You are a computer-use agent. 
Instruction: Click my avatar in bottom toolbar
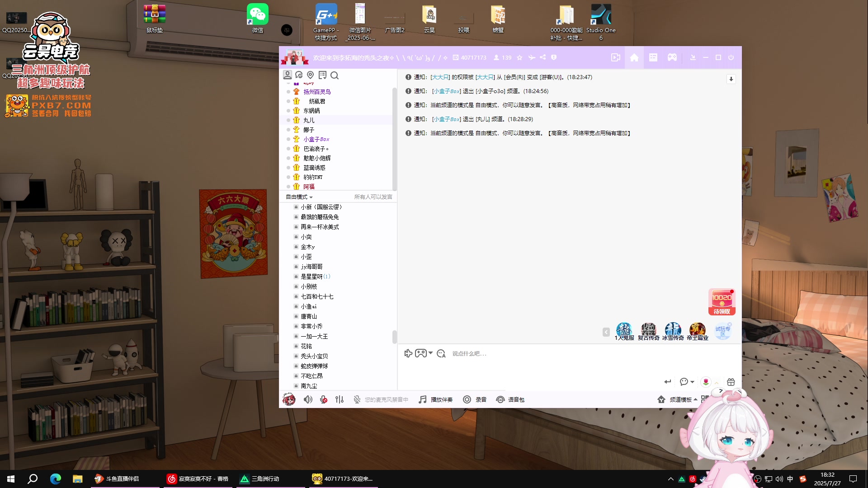pyautogui.click(x=289, y=399)
